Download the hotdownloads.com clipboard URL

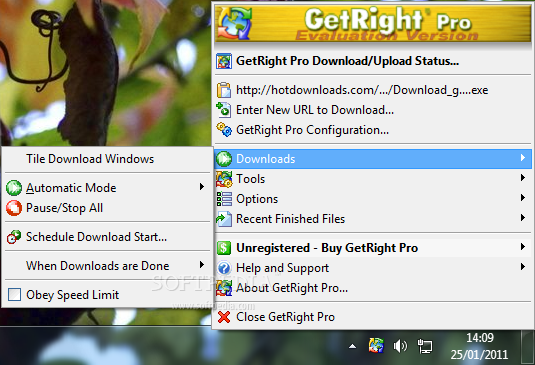[x=373, y=90]
